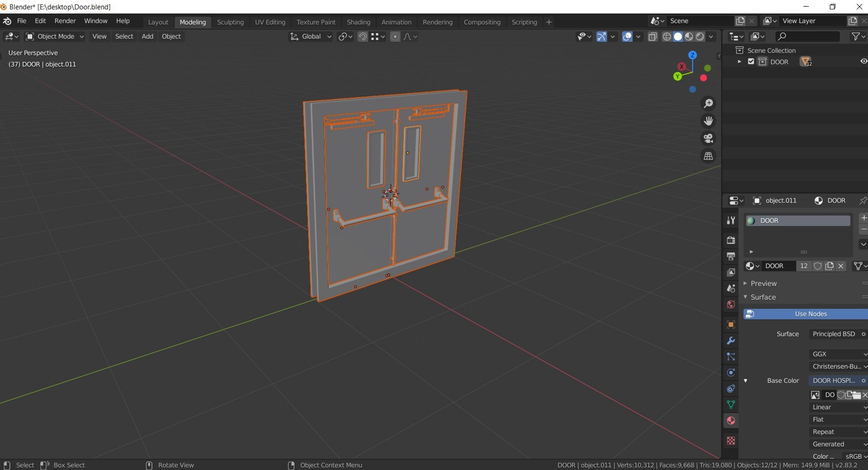
Task: Open the Output properties tab
Action: 731,256
